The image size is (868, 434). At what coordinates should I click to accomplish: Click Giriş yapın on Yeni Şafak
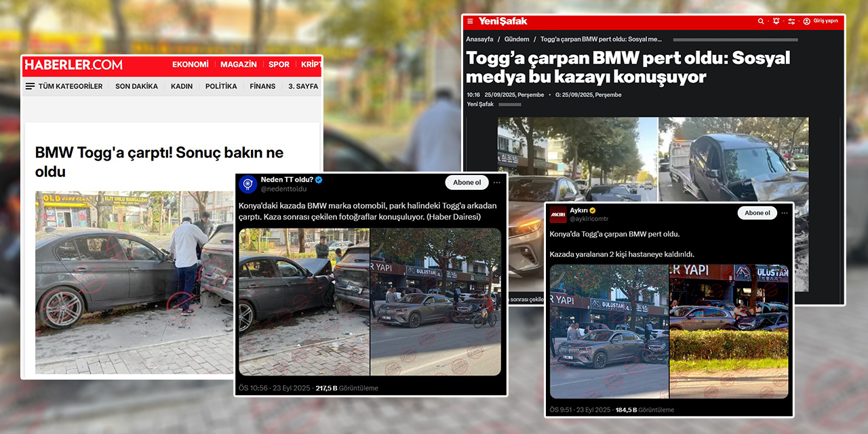tap(826, 21)
